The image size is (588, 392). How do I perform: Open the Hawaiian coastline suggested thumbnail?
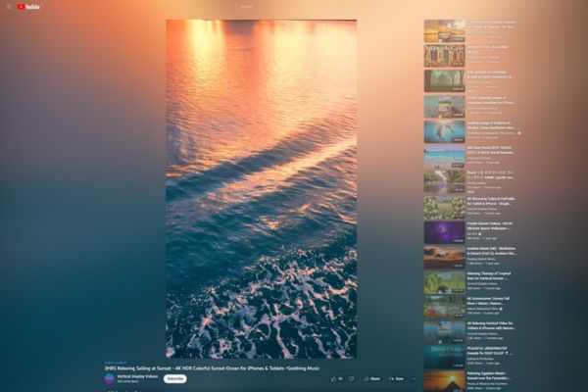click(x=444, y=107)
